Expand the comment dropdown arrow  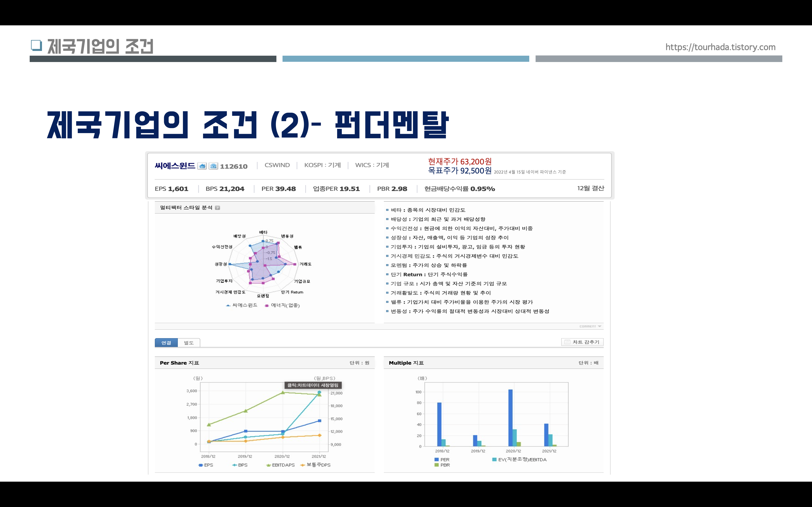click(x=600, y=326)
